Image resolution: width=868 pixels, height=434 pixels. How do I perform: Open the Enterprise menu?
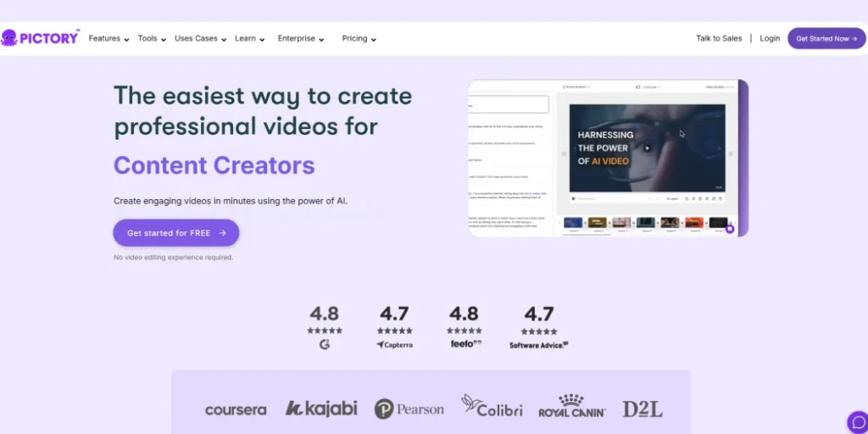point(301,39)
